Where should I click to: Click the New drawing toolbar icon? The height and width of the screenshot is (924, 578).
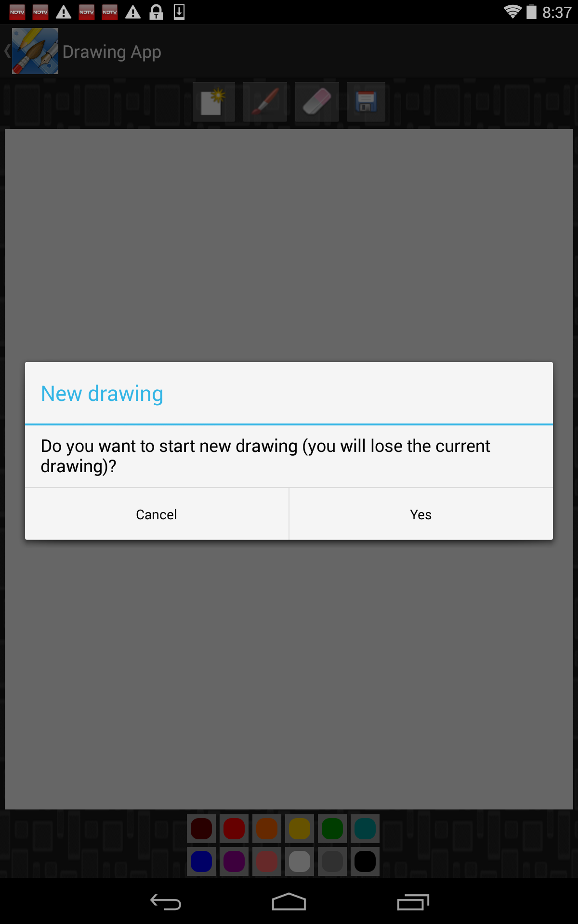[x=214, y=102]
